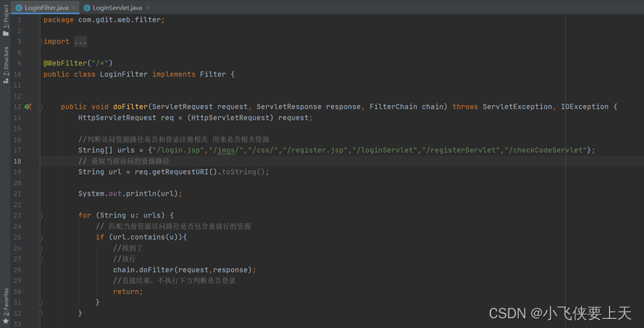Close the LoginServlet.java editor tab
This screenshot has height=328, width=644.
point(148,7)
